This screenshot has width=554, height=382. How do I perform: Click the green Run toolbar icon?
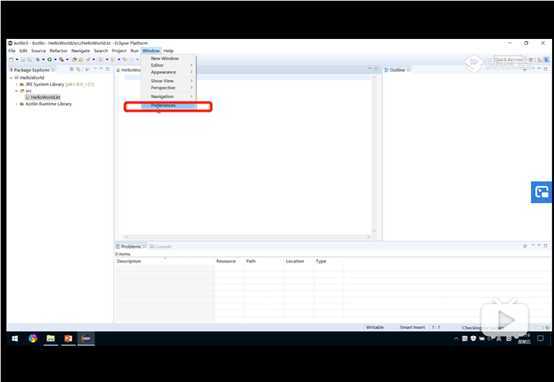click(x=49, y=60)
